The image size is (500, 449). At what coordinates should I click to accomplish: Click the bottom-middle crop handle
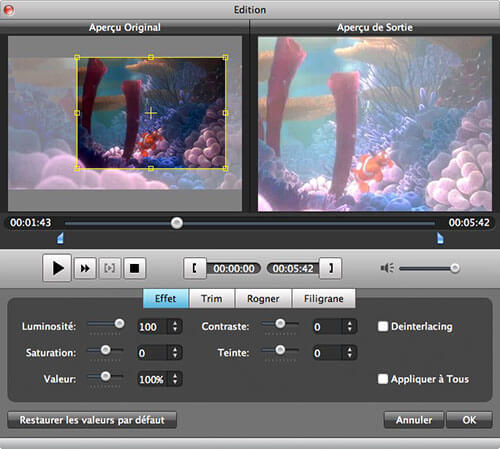click(151, 168)
